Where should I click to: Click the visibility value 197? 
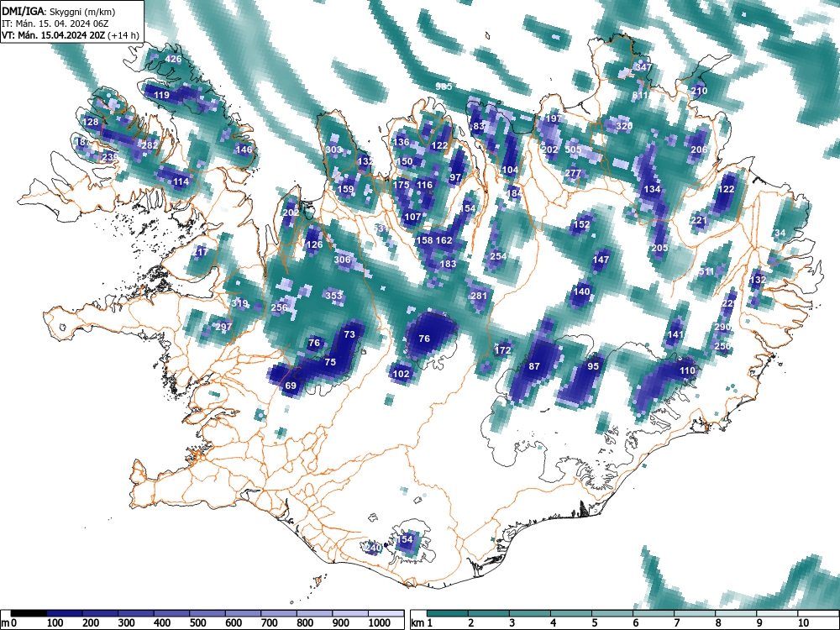(554, 118)
